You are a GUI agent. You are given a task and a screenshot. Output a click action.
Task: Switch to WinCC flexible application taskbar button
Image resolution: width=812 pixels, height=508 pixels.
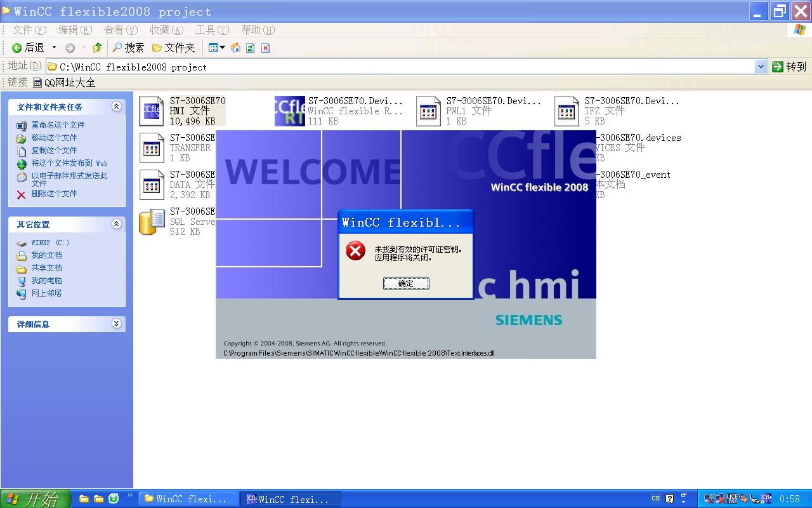tap(292, 499)
